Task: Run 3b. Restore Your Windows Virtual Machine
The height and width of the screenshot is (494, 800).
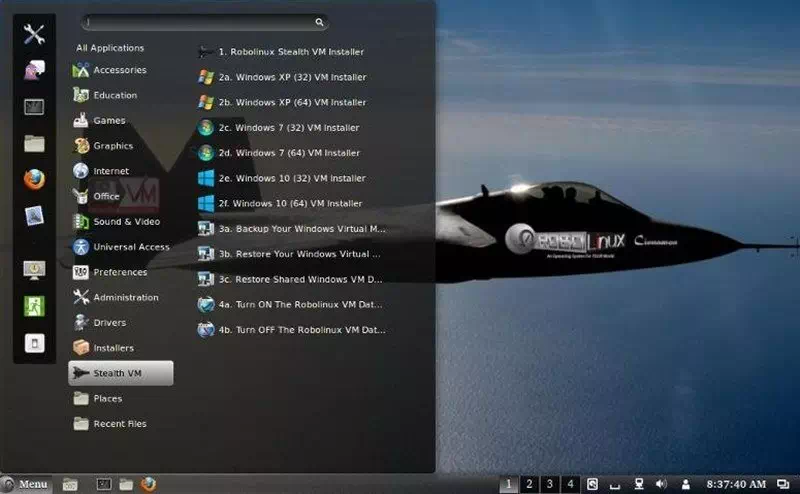Action: point(289,254)
